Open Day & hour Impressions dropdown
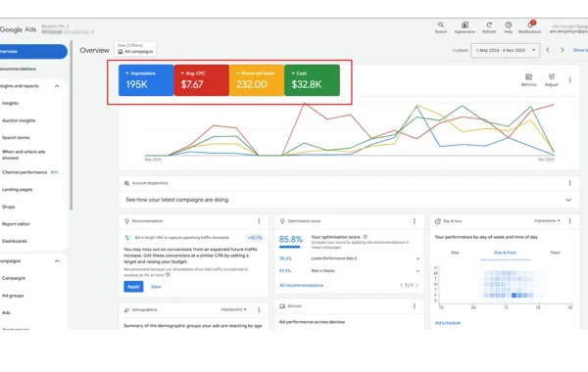The image size is (588, 372). [x=547, y=221]
